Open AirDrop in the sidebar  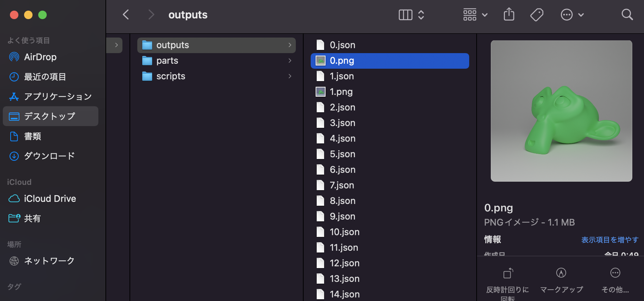point(40,57)
